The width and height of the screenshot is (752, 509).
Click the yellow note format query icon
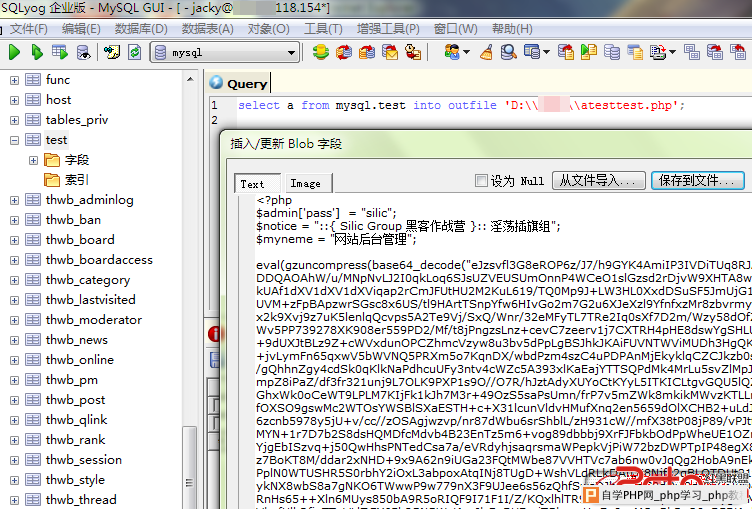[111, 52]
